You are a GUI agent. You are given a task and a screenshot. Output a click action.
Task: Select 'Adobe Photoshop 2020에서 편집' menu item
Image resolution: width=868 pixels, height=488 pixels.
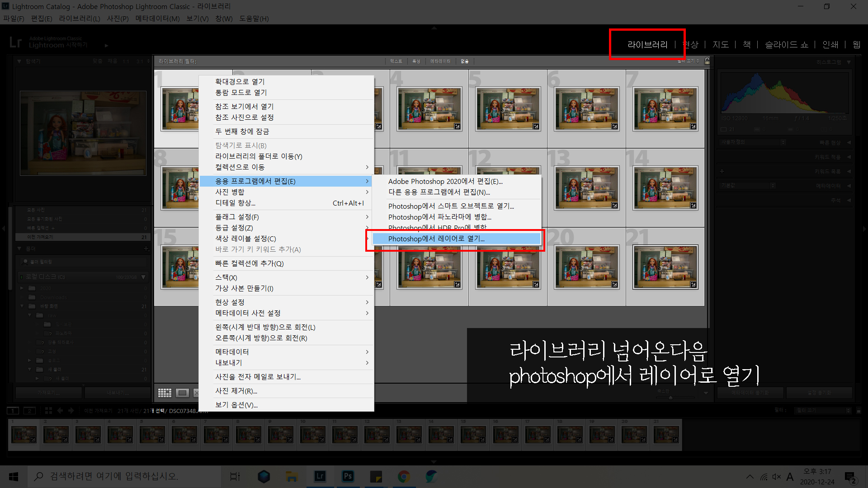pyautogui.click(x=445, y=181)
